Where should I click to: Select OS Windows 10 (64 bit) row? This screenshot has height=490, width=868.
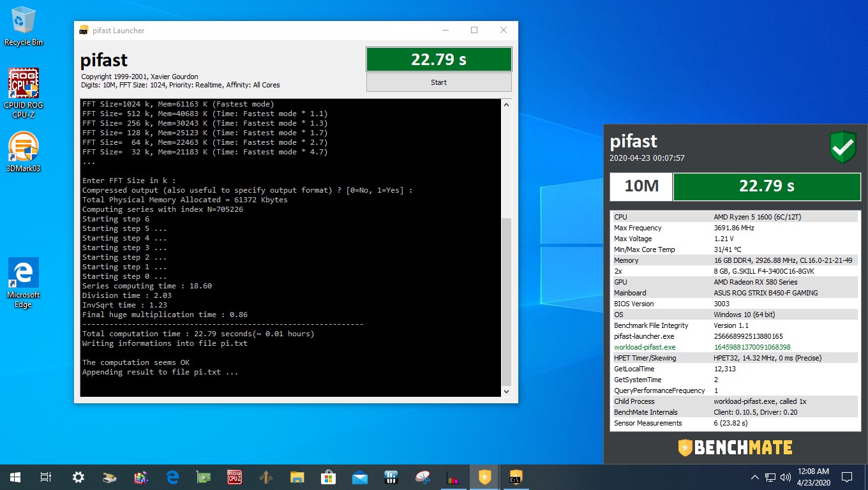[x=735, y=315]
